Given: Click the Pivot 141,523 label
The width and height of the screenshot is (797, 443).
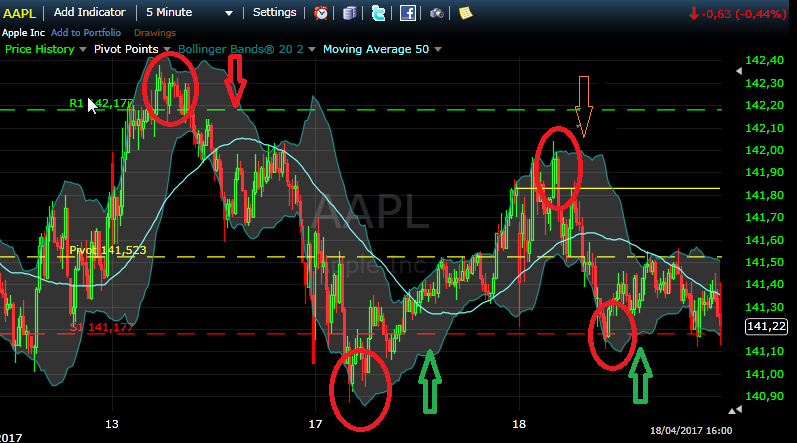Looking at the screenshot, I should click(108, 250).
